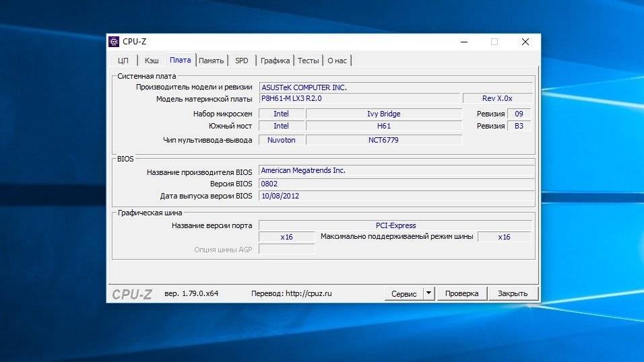644x362 pixels.
Task: Select the Плата tab
Action: click(x=180, y=60)
